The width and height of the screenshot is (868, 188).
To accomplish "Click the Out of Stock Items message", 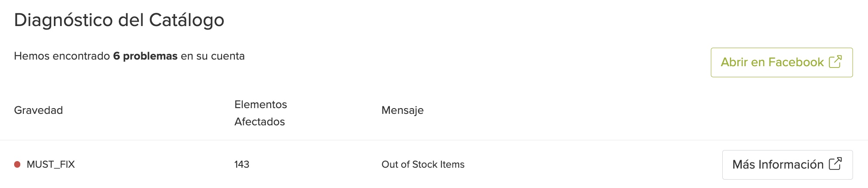I will pos(423,165).
